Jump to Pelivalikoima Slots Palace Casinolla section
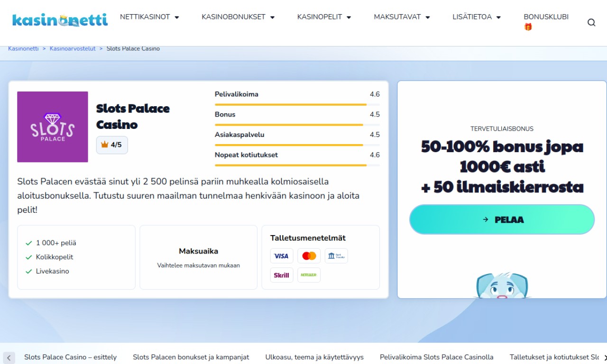The height and width of the screenshot is (364, 607). click(x=437, y=357)
